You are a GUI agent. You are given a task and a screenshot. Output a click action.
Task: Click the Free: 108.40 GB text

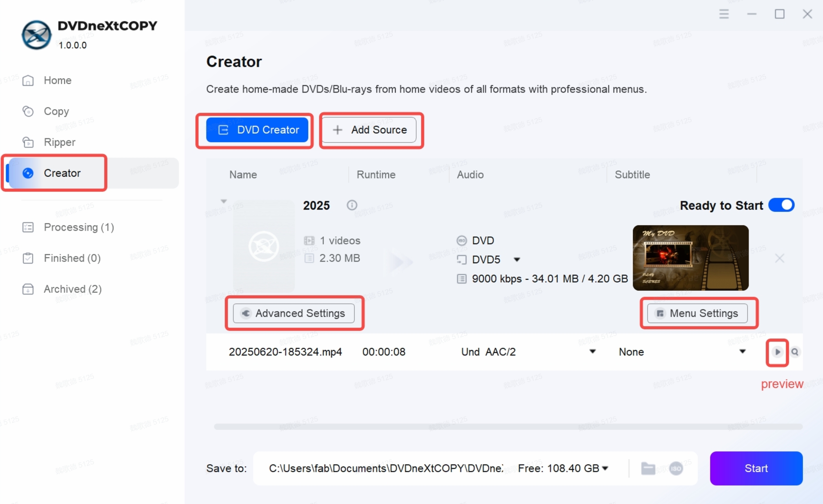coord(558,468)
